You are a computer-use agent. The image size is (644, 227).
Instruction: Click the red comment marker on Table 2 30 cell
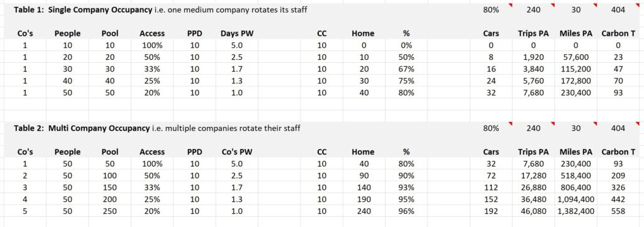(595, 123)
